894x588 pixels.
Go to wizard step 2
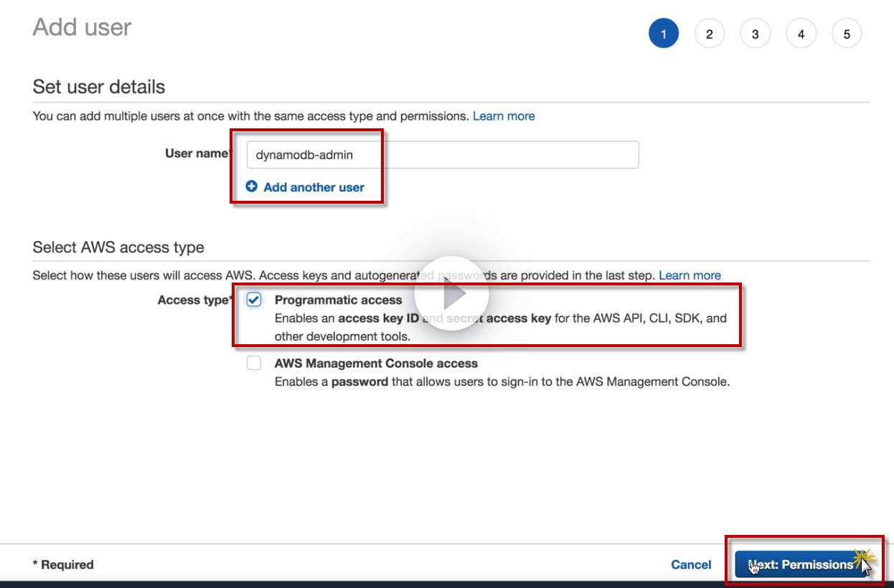(710, 34)
